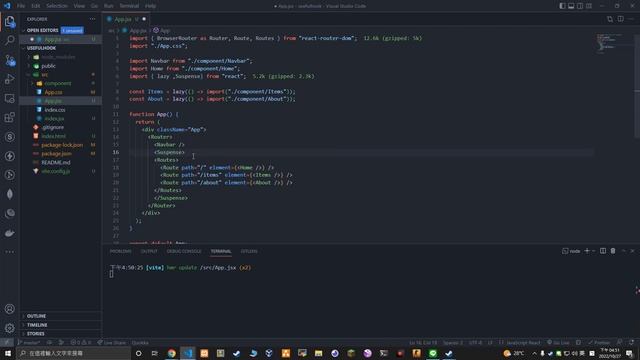Screen dimensions: 640x360
Task: Switch to the OUTPUT panel tab
Action: [149, 251]
